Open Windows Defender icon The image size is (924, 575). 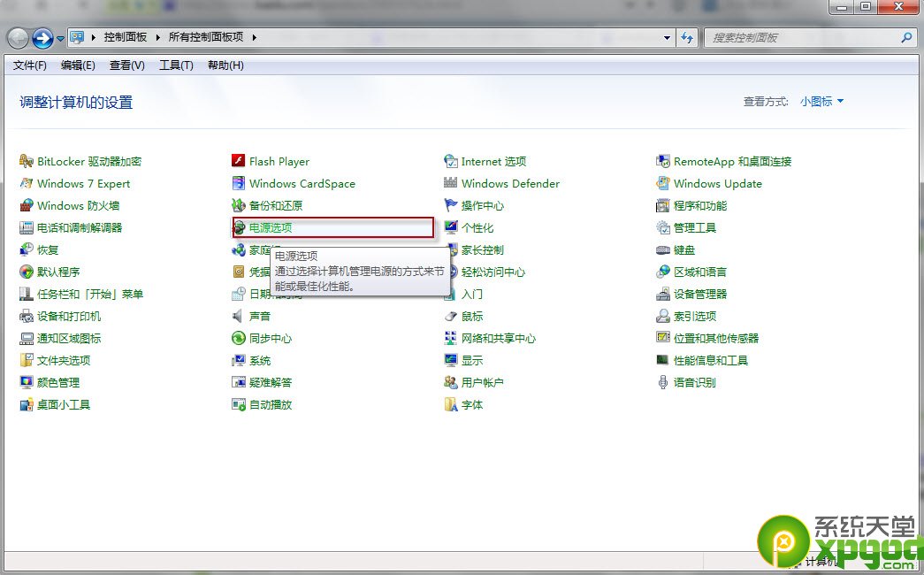coord(450,184)
